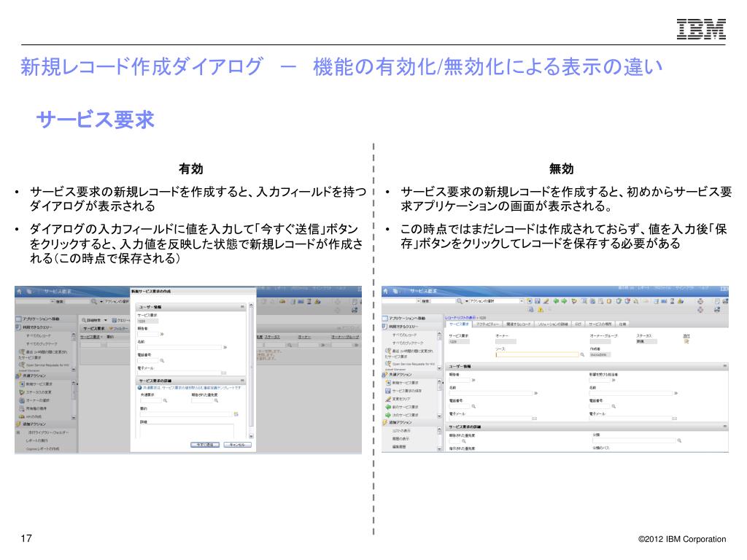Viewport: 747px width, 560px height.
Task: Select 仕様 tab in 無効 screenshot
Action: (x=622, y=324)
